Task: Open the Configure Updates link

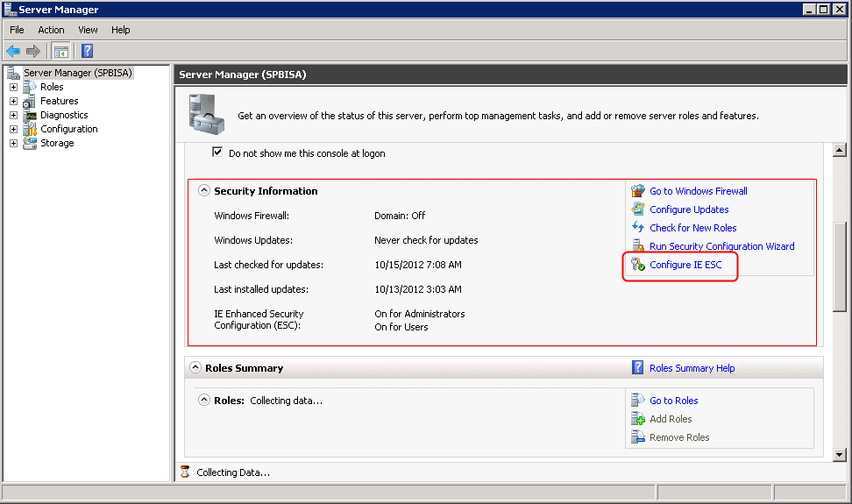Action: coord(689,209)
